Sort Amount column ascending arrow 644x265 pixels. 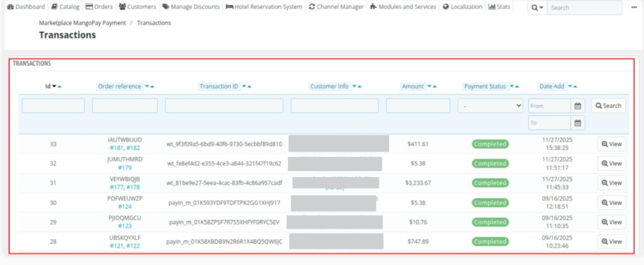(x=435, y=87)
